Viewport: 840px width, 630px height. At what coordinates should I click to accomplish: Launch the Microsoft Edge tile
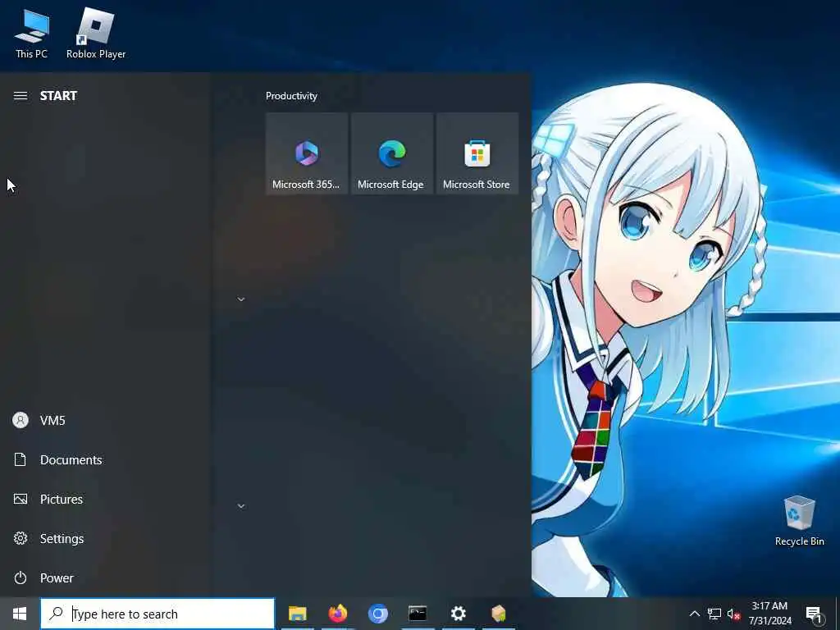pyautogui.click(x=391, y=153)
